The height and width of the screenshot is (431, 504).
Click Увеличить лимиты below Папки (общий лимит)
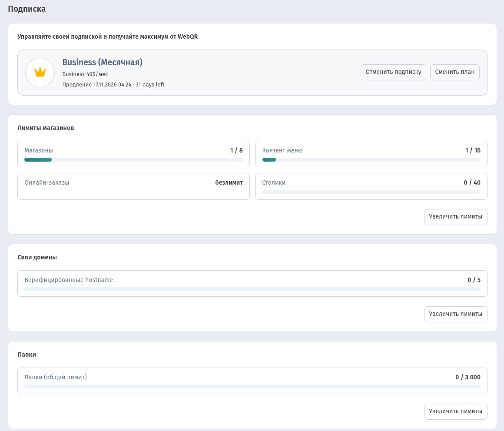pos(455,412)
